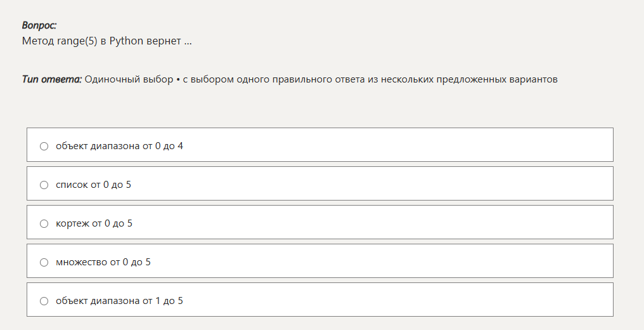Image resolution: width=644 pixels, height=330 pixels.
Task: Click the "Тип ответа:" bold label
Action: tap(52, 80)
